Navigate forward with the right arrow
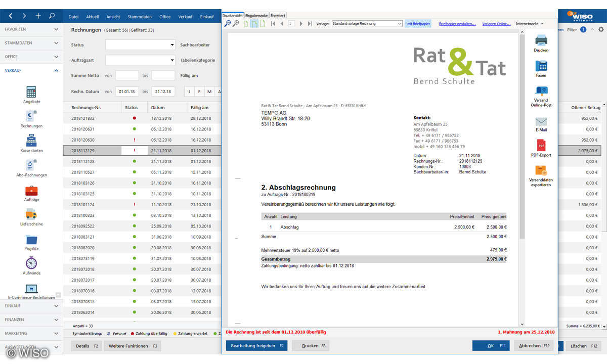Image resolution: width=607 pixels, height=364 pixels. (24, 16)
